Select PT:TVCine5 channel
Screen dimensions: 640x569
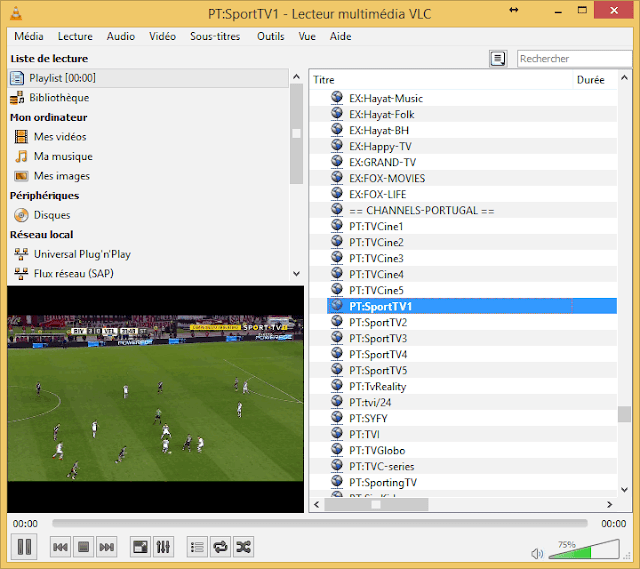tap(463, 290)
